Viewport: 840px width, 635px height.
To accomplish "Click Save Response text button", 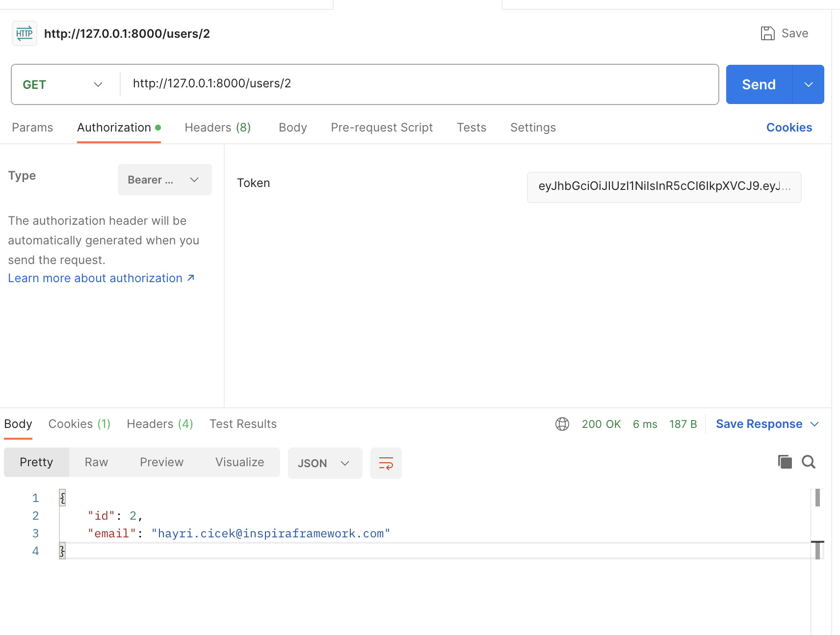I will point(759,424).
